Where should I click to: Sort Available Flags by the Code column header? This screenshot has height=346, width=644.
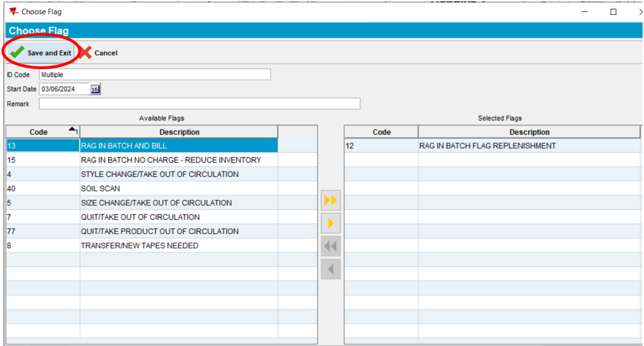39,132
